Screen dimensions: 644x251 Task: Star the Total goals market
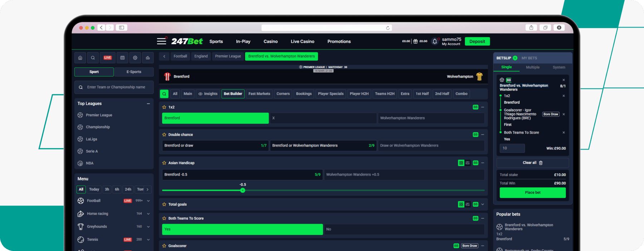(x=164, y=205)
